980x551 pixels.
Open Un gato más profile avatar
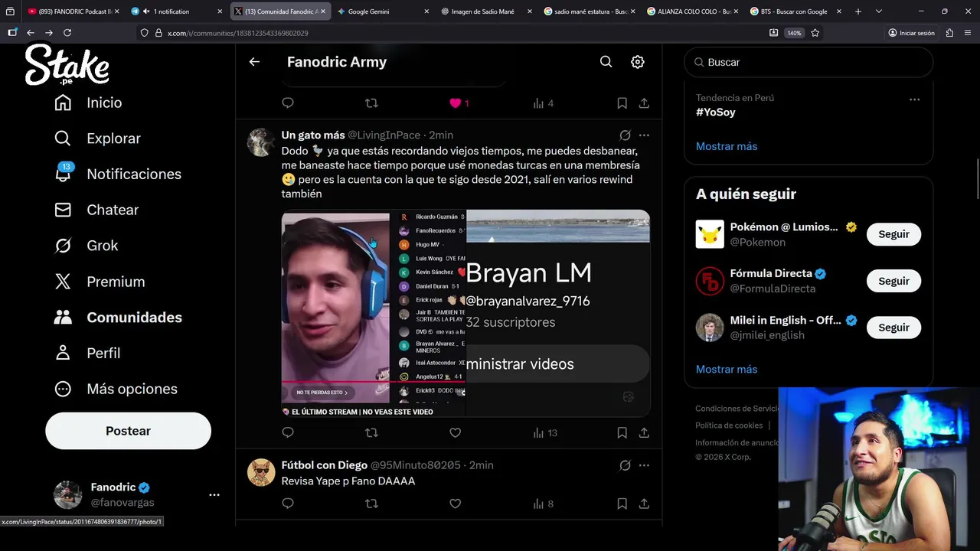pos(261,142)
